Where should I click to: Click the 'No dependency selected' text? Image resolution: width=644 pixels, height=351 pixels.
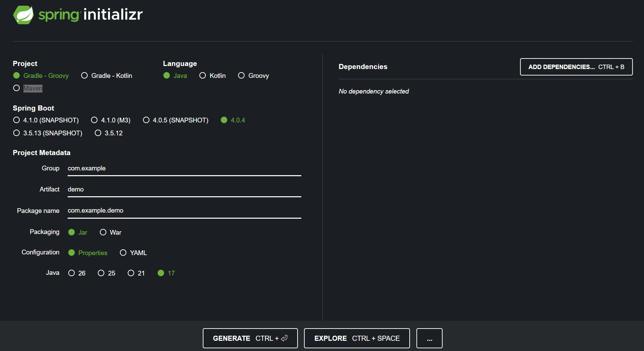pyautogui.click(x=374, y=91)
